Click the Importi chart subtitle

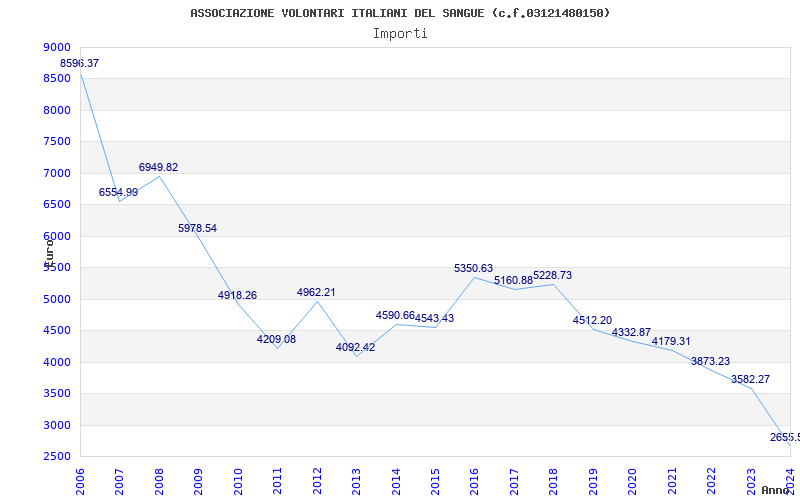click(400, 34)
